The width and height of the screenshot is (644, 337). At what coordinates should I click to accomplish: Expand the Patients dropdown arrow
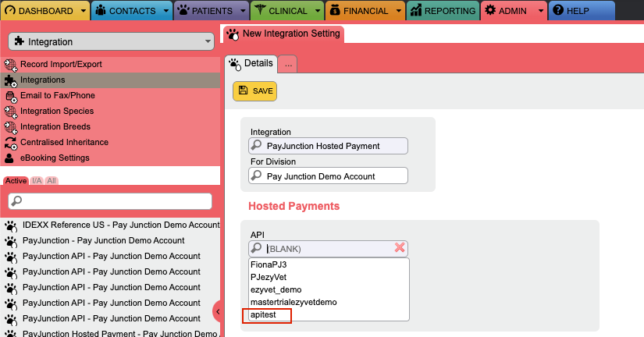(x=243, y=11)
